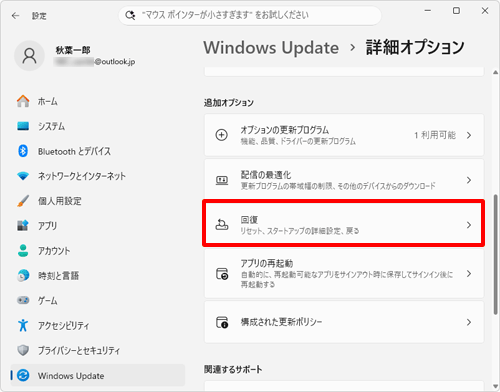Click the 追加オプション heading

tap(229, 103)
